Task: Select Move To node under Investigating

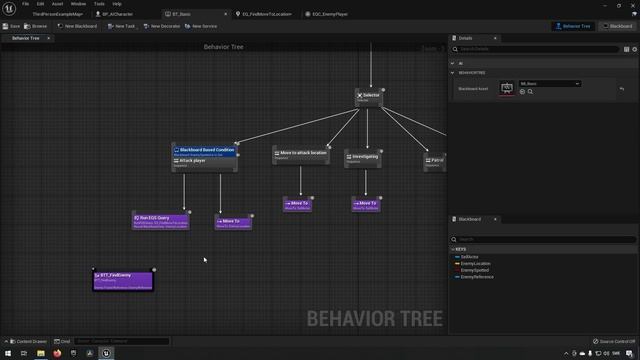Action: pos(366,204)
